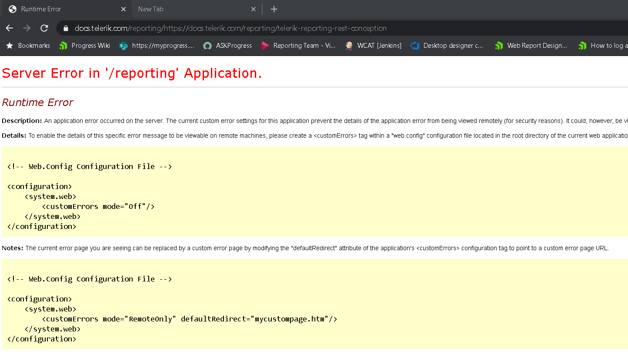Open the ASKProgress bookmark
This screenshot has height=364, width=628.
(228, 46)
